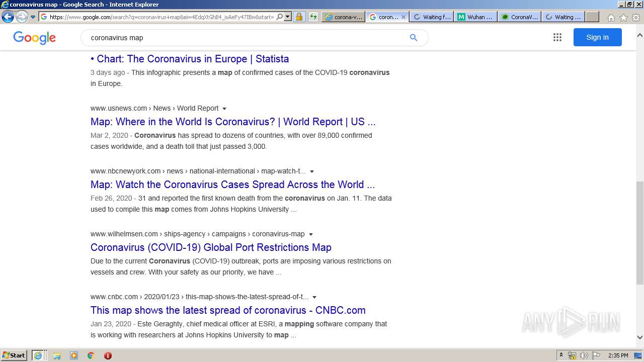Click the scrollbar down arrow
This screenshot has height=362, width=644.
coord(640,337)
